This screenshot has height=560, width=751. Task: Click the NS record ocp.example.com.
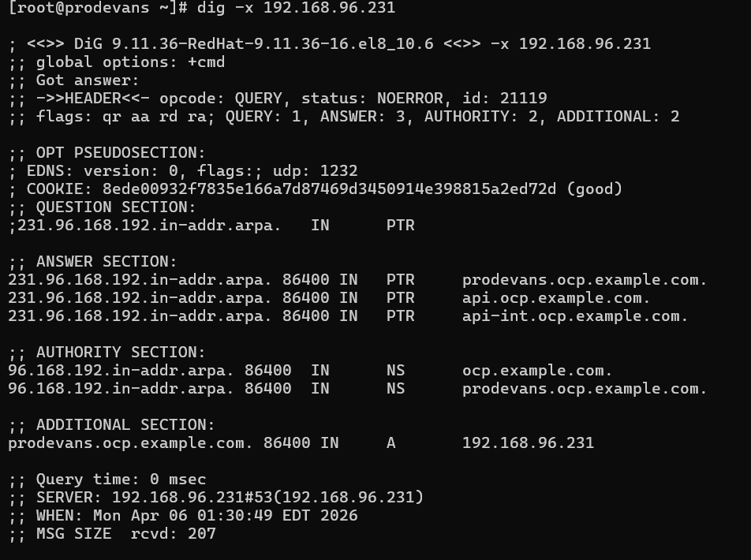537,371
